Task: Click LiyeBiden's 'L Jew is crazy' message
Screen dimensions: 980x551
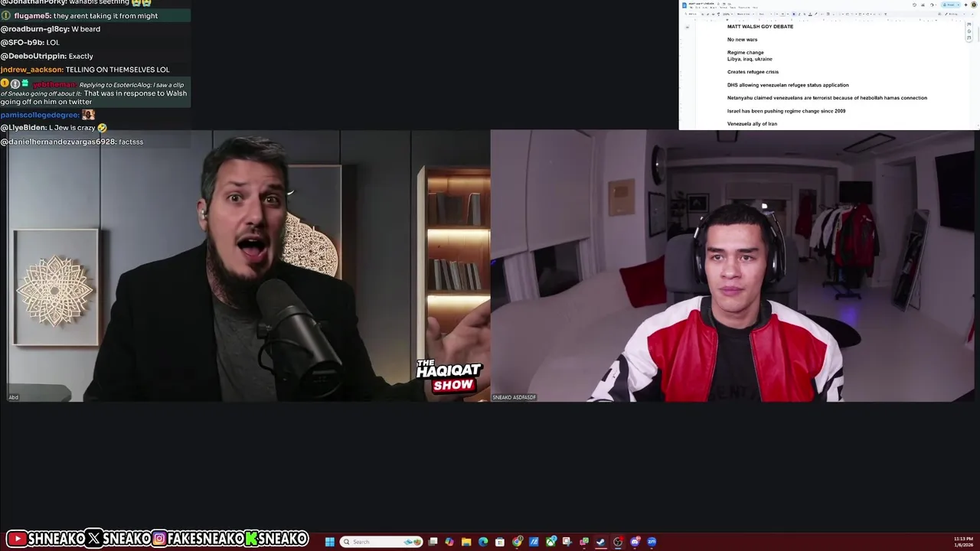Action: coord(54,128)
